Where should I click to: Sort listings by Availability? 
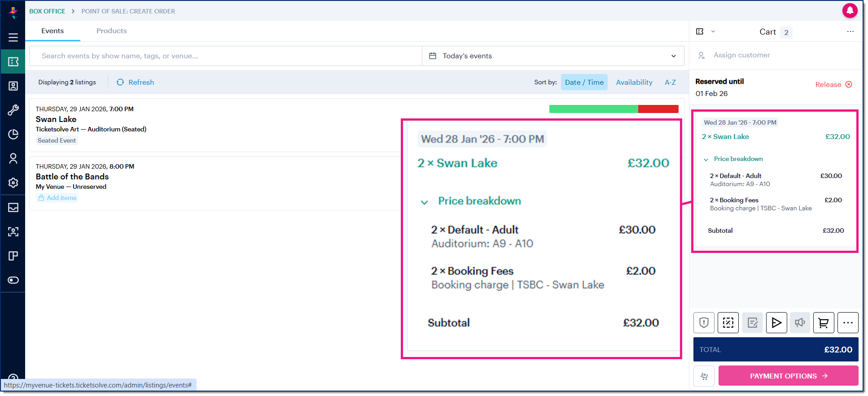point(634,82)
